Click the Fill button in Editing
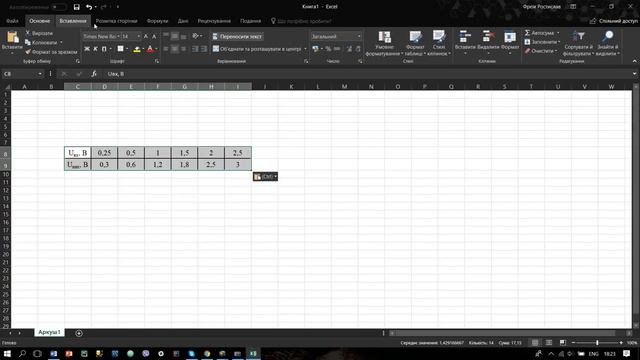The width and height of the screenshot is (640, 360). click(x=542, y=42)
